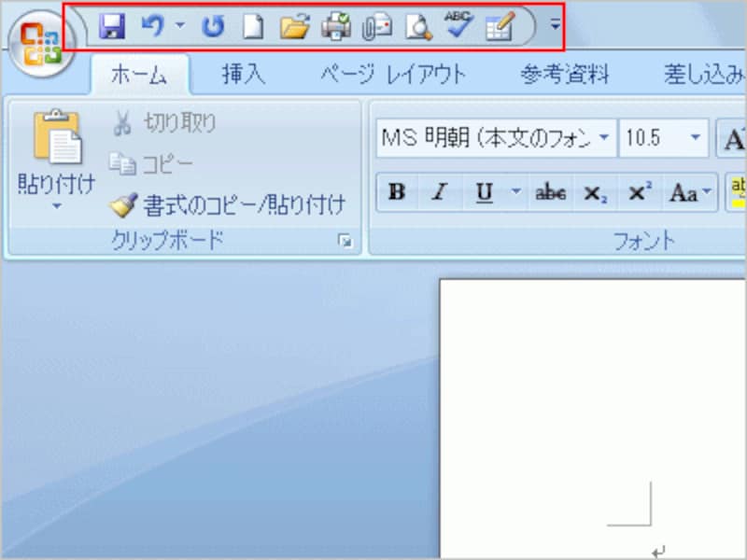Screen dimensions: 747x560
Task: Repeat the last action with redo icon
Action: 213,27
